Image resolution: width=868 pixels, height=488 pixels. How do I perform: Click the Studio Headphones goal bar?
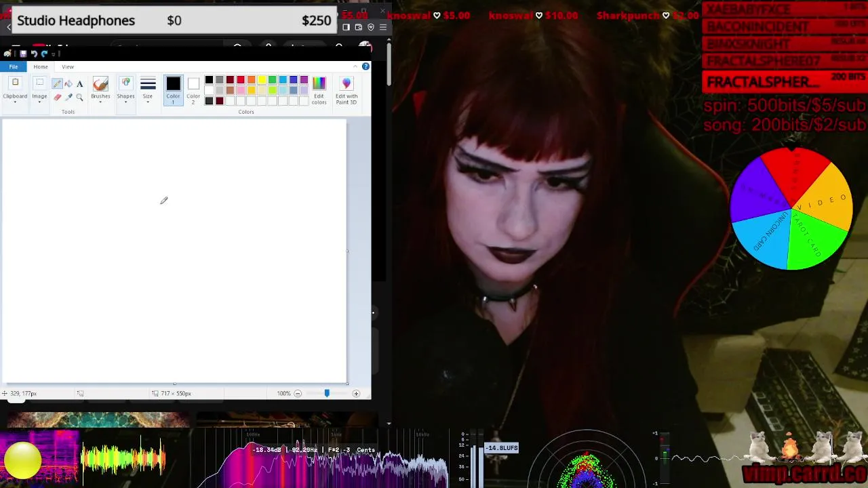(x=174, y=20)
